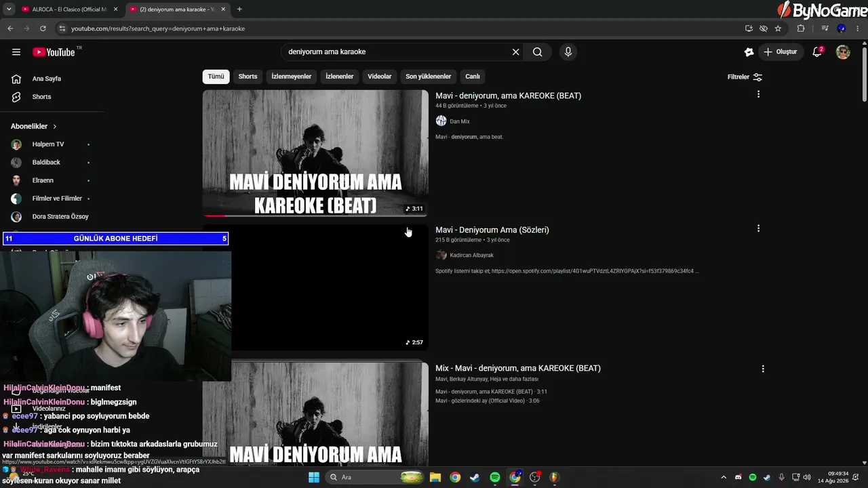Open Discord from the system tray
The height and width of the screenshot is (488, 868).
click(x=738, y=477)
